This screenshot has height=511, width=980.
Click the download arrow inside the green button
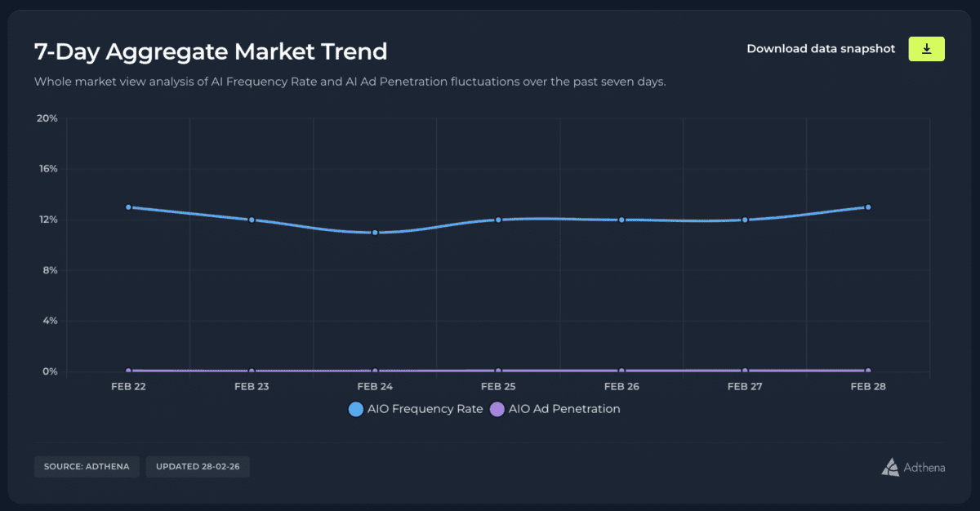pos(926,49)
